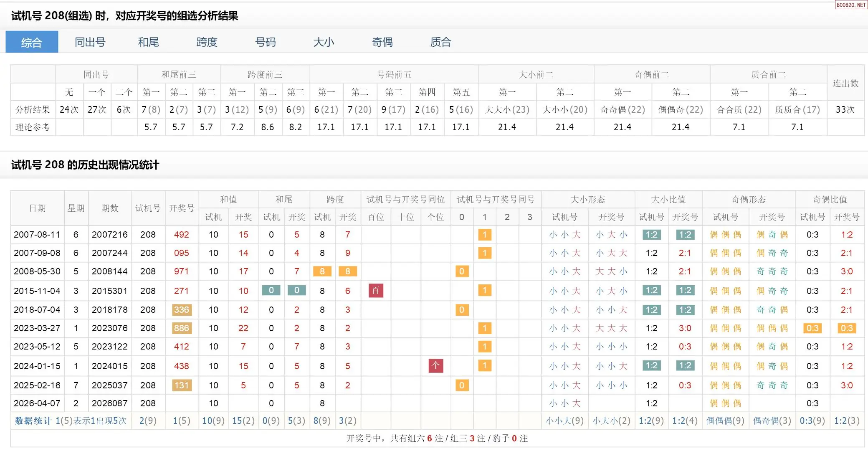Click highlighted winning number 886
This screenshot has width=868, height=451.
[182, 328]
